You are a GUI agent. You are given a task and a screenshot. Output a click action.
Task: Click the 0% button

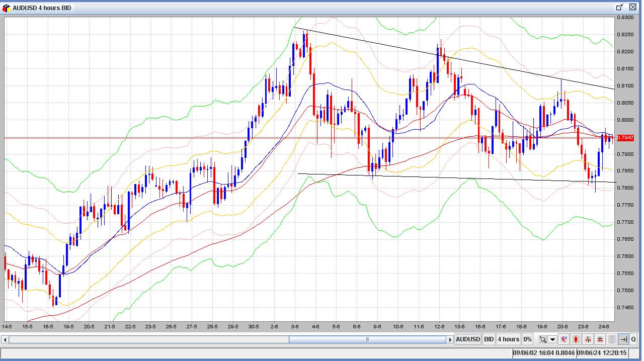527,339
